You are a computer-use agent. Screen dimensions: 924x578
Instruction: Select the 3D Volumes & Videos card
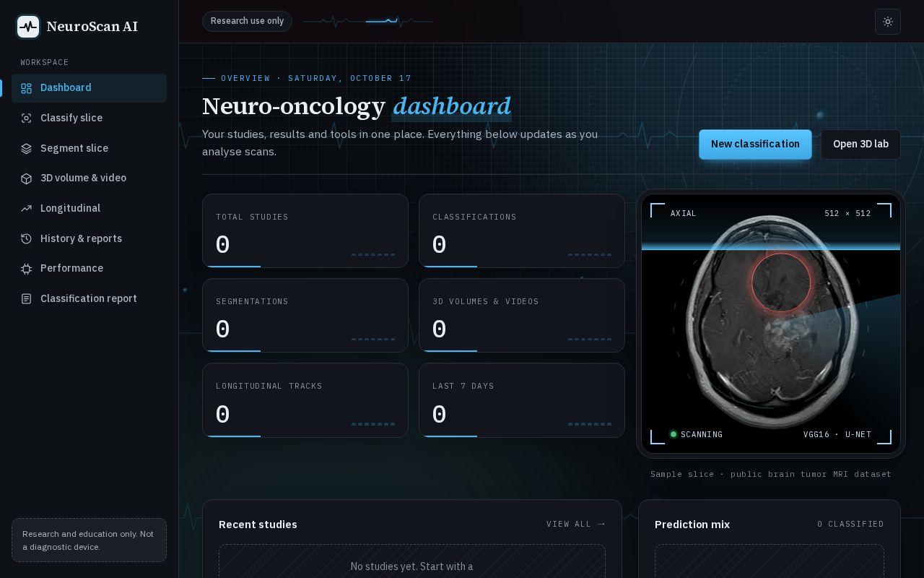[522, 316]
